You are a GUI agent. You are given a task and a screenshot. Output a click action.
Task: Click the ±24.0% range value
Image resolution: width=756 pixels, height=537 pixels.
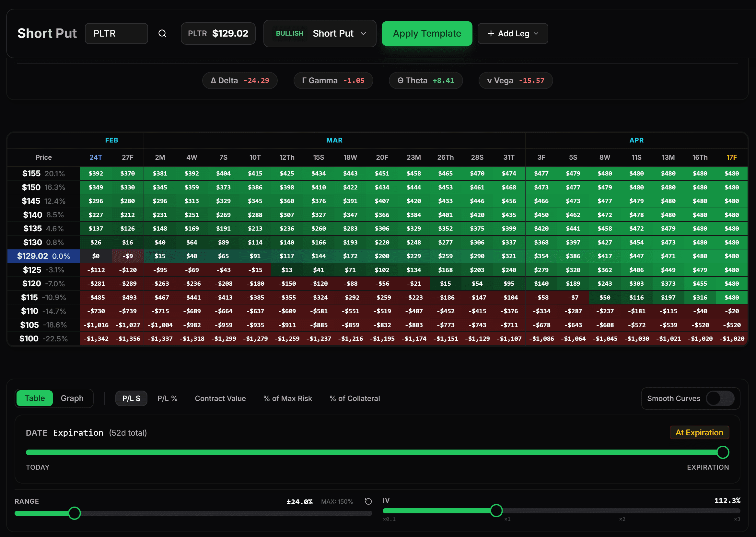pyautogui.click(x=299, y=502)
